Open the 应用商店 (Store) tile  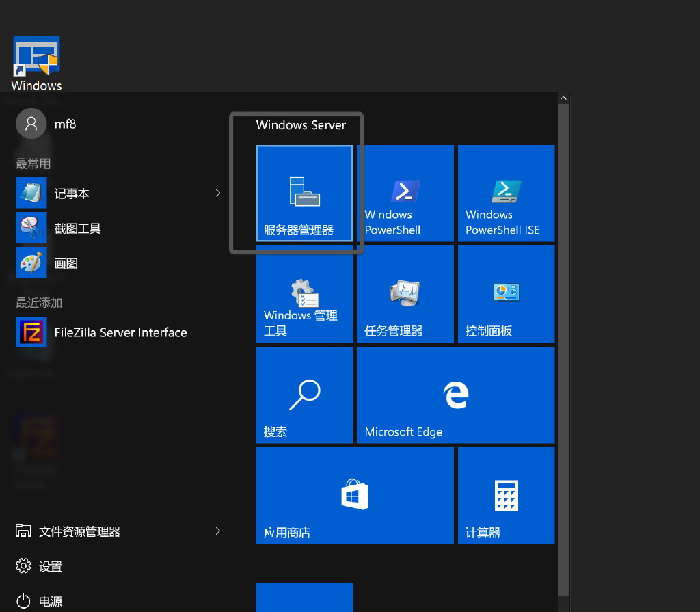coord(355,496)
